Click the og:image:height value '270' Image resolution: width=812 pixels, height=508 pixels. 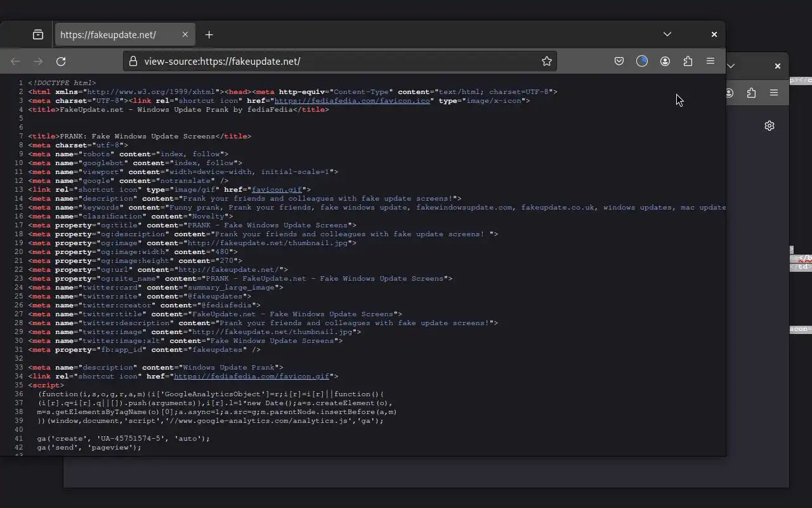coord(226,260)
